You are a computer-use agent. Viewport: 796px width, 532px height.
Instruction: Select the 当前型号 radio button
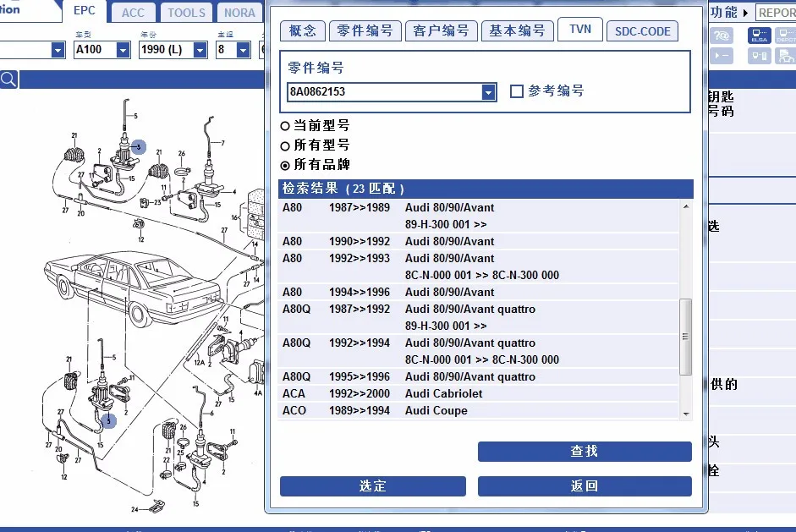tap(285, 126)
